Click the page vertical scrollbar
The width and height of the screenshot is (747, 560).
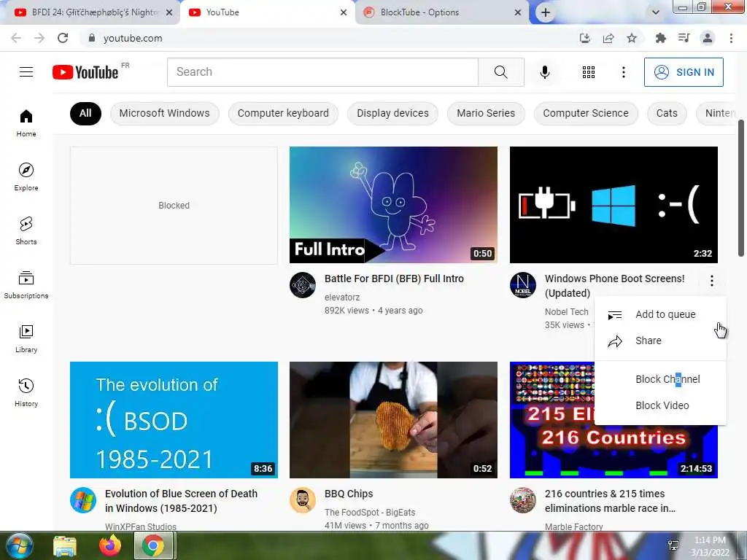point(741,188)
